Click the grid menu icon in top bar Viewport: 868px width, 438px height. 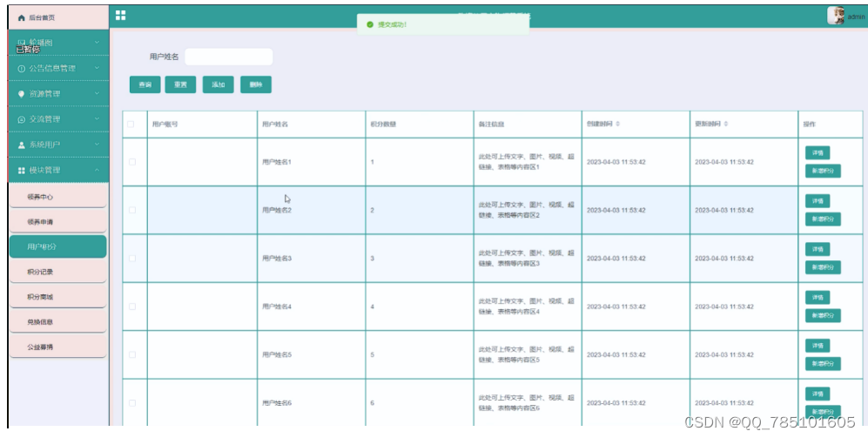[120, 15]
